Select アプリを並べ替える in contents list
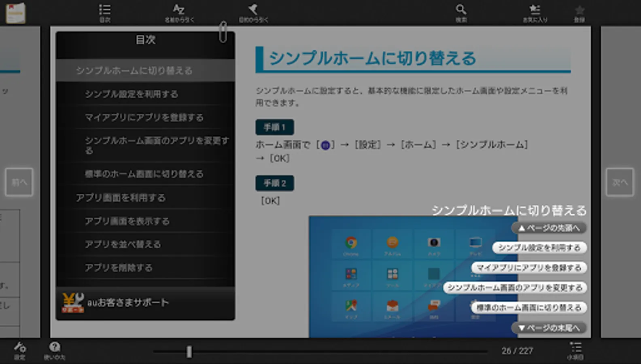 (145, 244)
